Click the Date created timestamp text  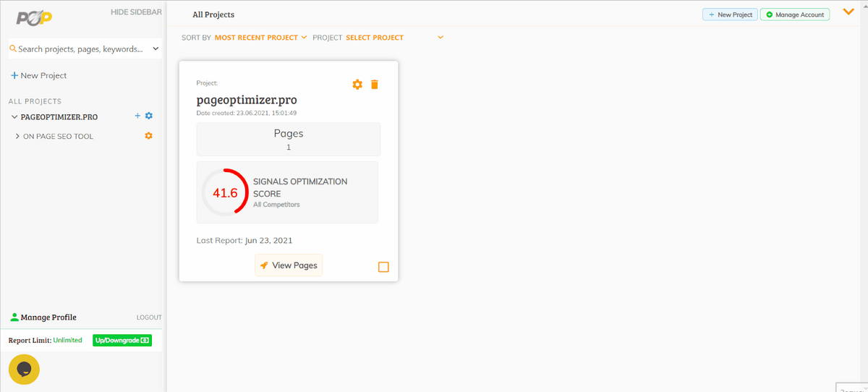[247, 113]
